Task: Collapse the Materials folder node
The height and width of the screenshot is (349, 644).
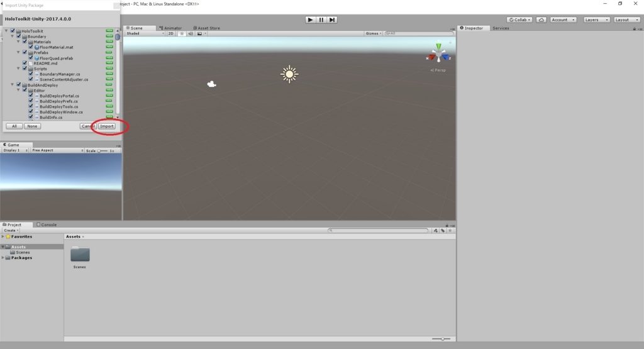Action: (18, 42)
